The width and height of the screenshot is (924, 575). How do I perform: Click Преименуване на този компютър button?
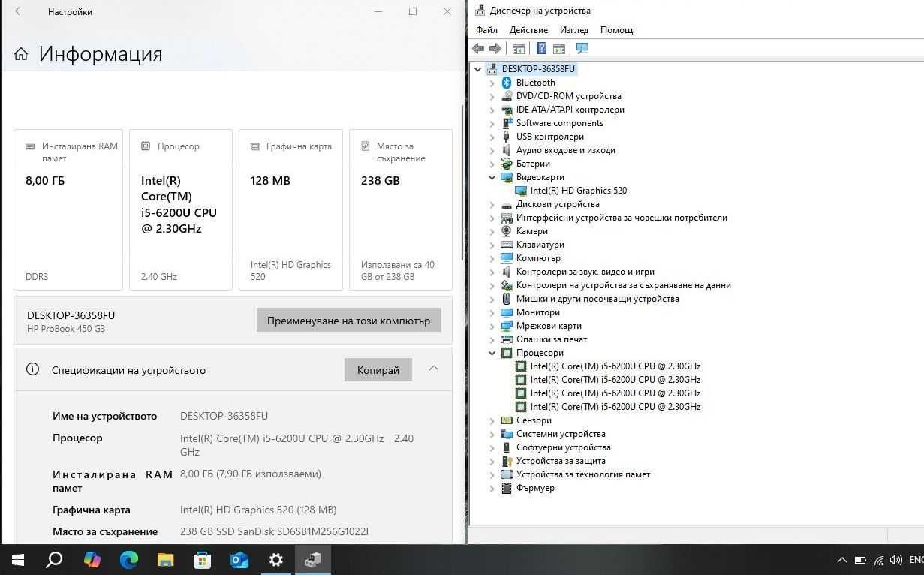tap(348, 320)
